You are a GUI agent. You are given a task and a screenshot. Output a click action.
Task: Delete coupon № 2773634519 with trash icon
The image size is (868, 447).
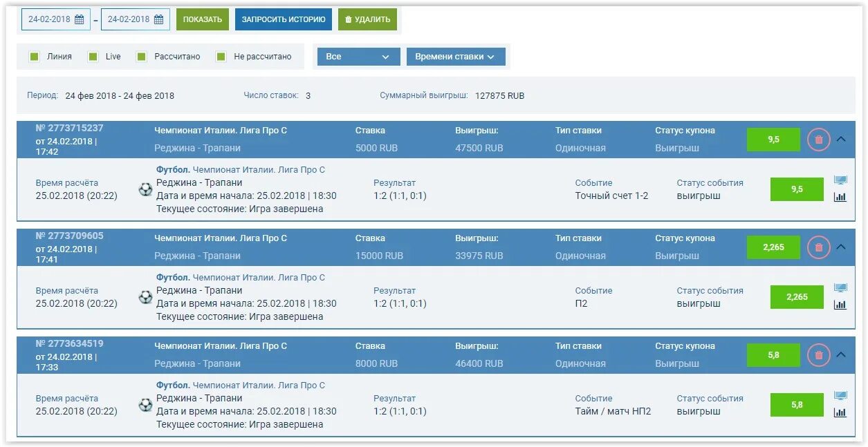pyautogui.click(x=819, y=355)
